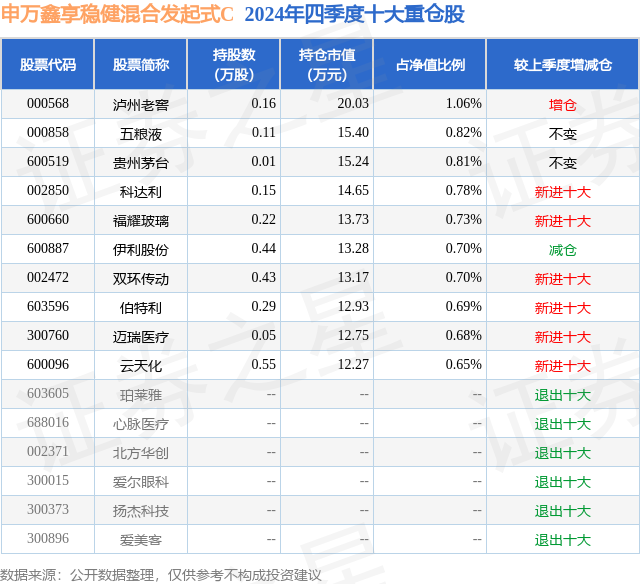Screen dimensions: 640x584
Task: Click the 2024年四季度十大重仓股 heading
Action: (354, 13)
